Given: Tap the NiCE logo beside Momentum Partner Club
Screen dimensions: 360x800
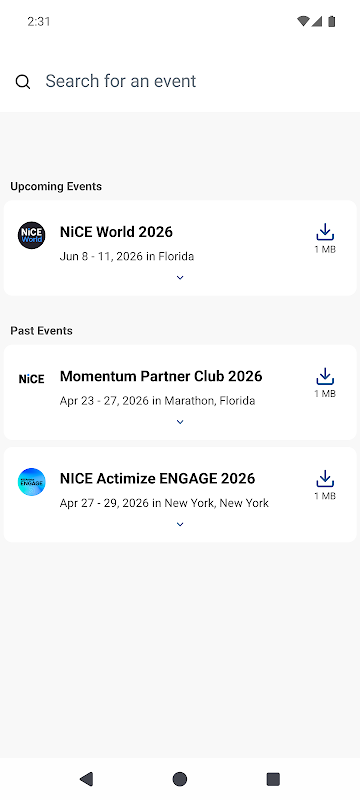Looking at the screenshot, I should pyautogui.click(x=32, y=379).
